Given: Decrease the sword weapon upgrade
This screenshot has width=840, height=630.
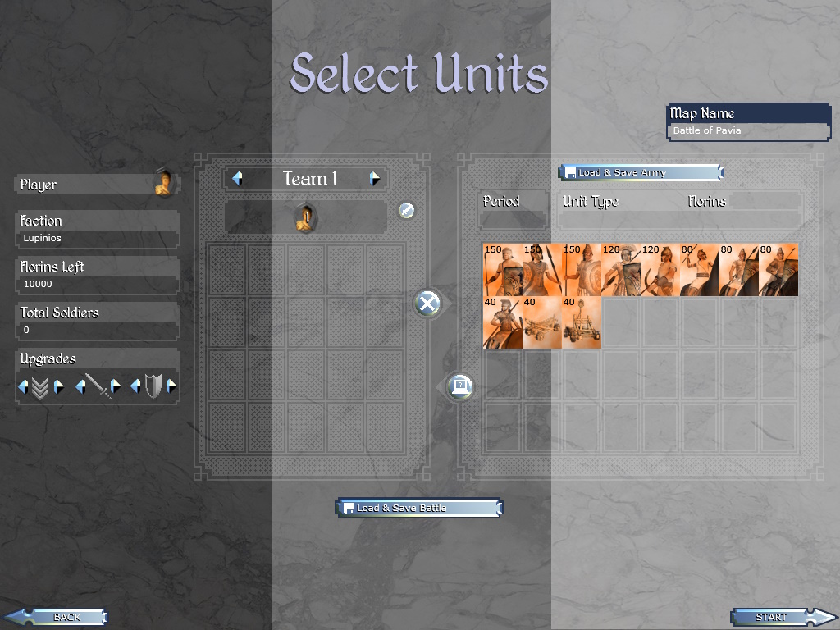Looking at the screenshot, I should (x=80, y=386).
